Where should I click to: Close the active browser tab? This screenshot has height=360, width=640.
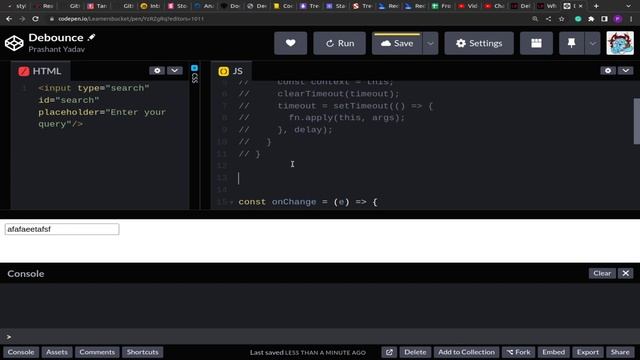click(581, 6)
